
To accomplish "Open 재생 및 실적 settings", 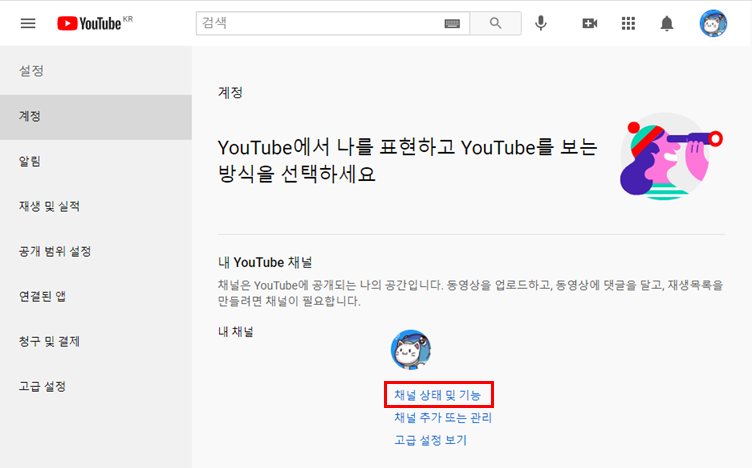I will (x=96, y=207).
